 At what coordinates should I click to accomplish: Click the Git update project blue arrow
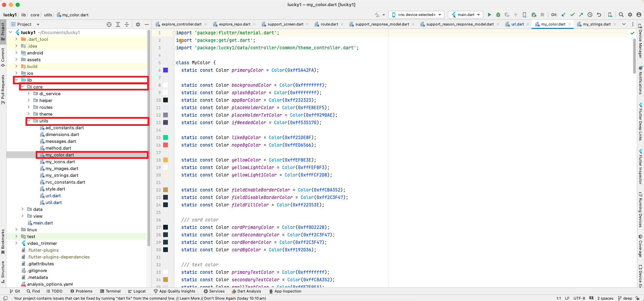click(x=563, y=15)
